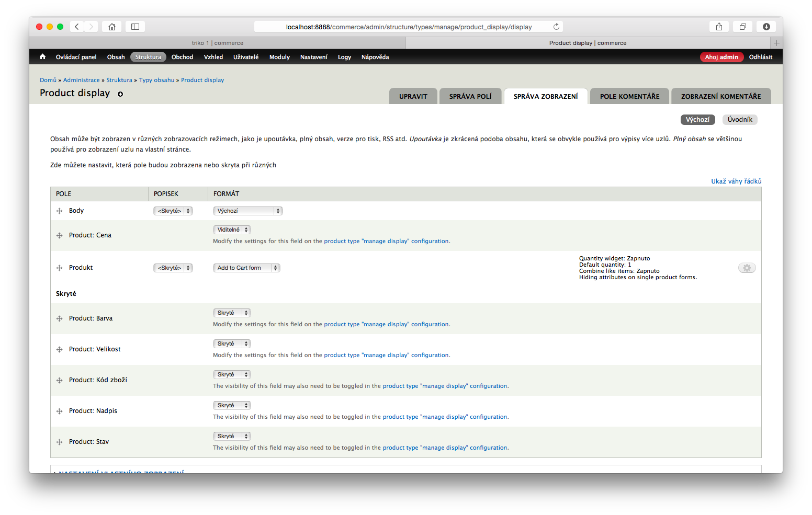
Task: Switch to the Úvodník view mode
Action: [x=740, y=120]
